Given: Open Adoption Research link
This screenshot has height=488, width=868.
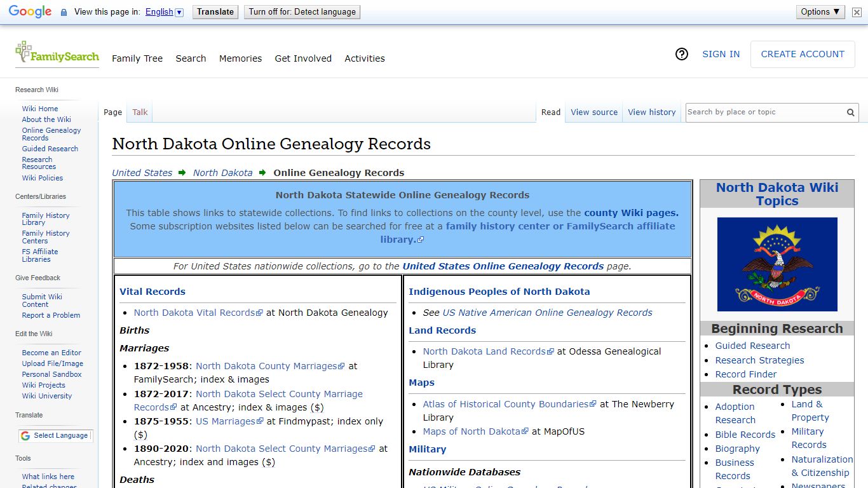Looking at the screenshot, I should click(735, 414).
